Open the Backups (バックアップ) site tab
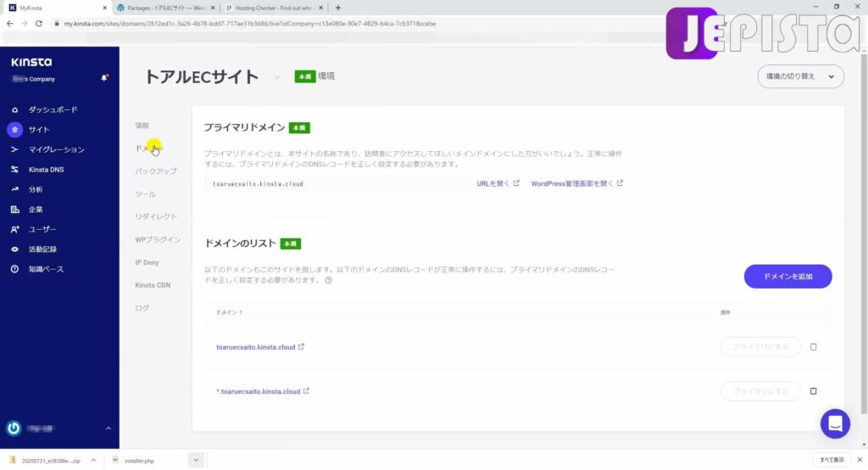This screenshot has width=868, height=470. (156, 171)
